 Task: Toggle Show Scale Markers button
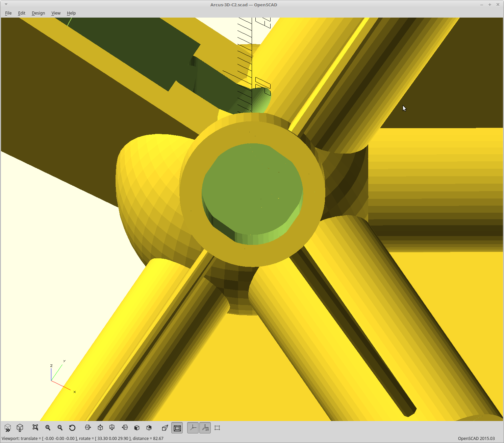(205, 428)
